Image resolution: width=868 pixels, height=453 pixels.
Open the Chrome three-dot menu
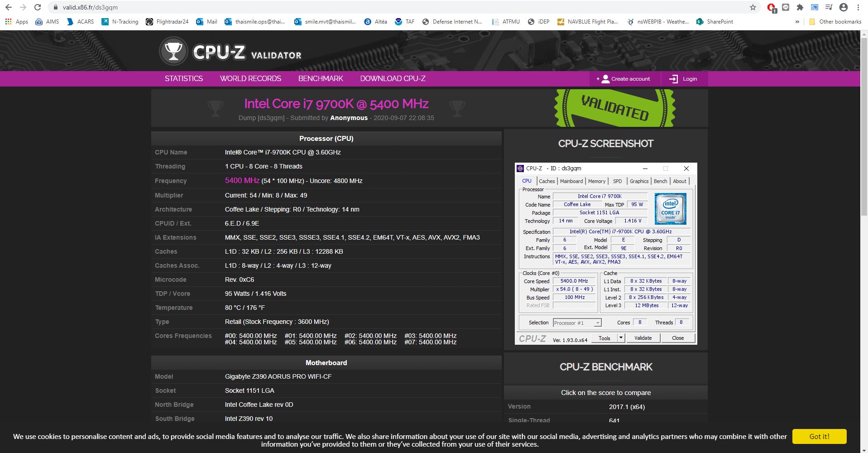tap(858, 7)
